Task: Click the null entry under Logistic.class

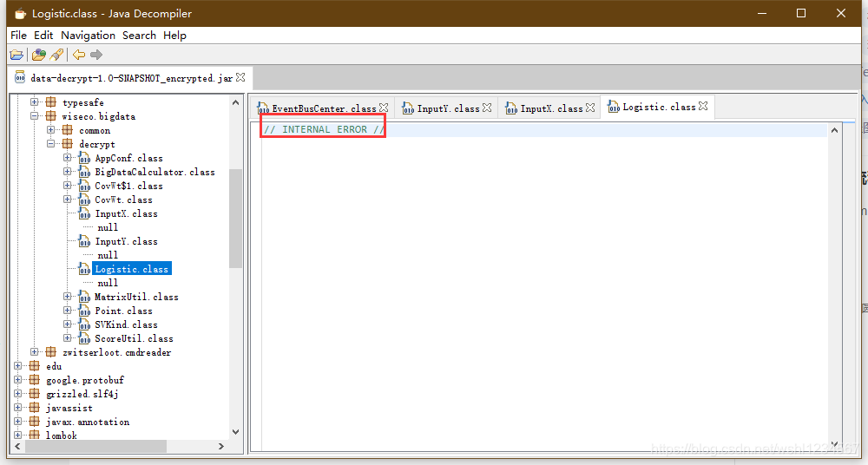Action: coord(108,283)
